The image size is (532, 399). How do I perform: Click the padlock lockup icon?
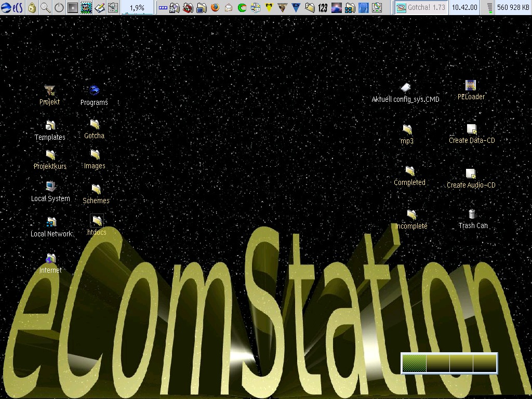click(32, 8)
